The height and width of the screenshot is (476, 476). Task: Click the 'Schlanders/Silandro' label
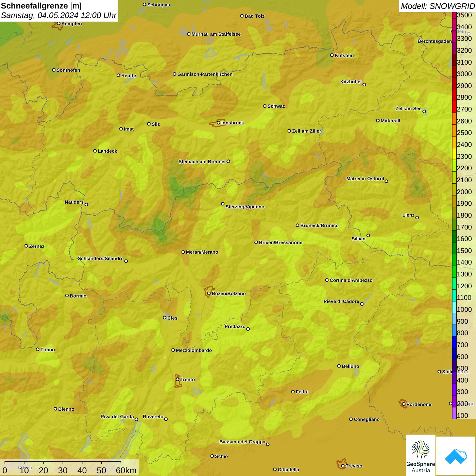coord(101,258)
